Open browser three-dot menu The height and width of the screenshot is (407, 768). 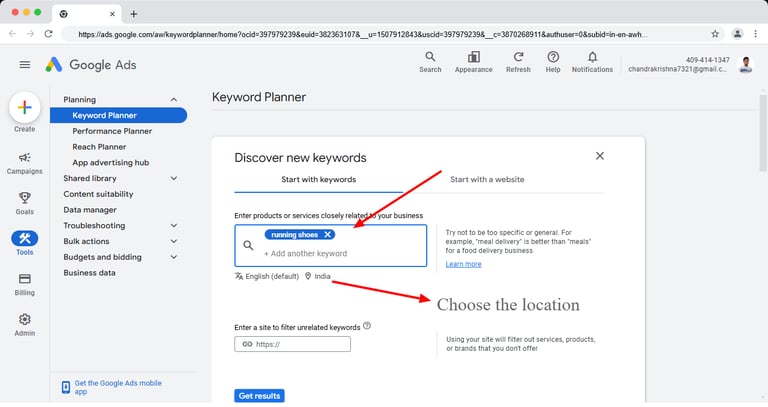point(755,34)
